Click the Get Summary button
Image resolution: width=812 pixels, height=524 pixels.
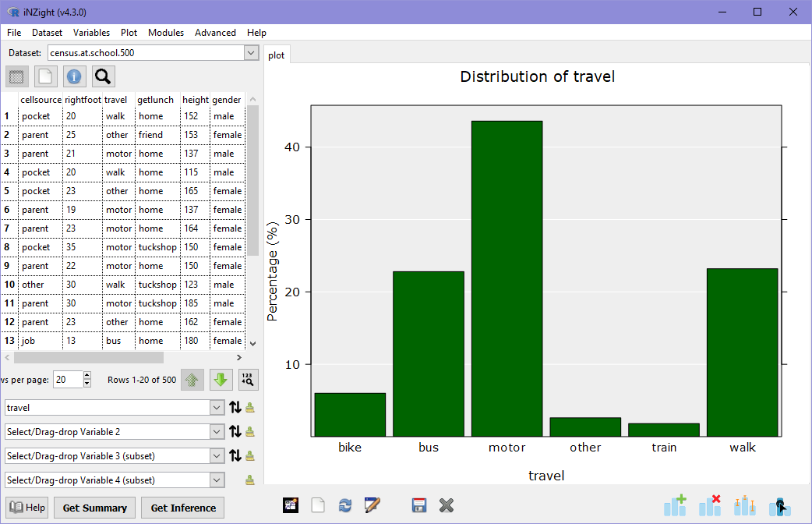click(x=94, y=508)
